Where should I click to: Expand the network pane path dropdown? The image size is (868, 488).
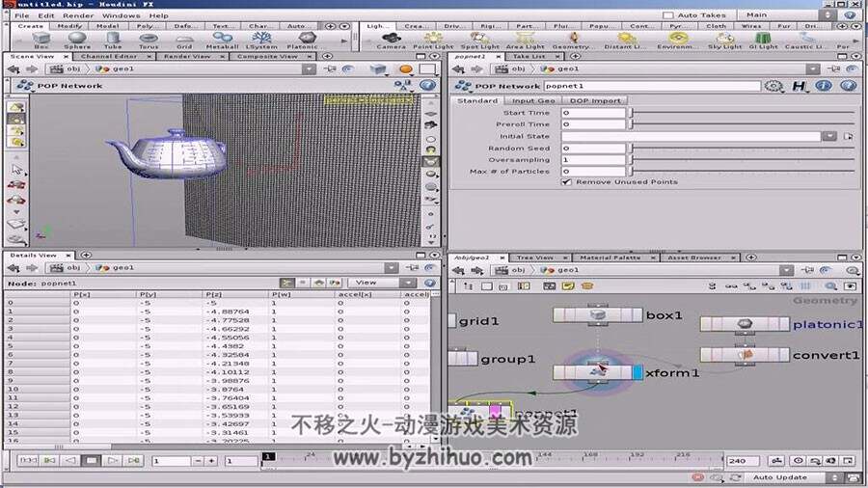coord(787,270)
